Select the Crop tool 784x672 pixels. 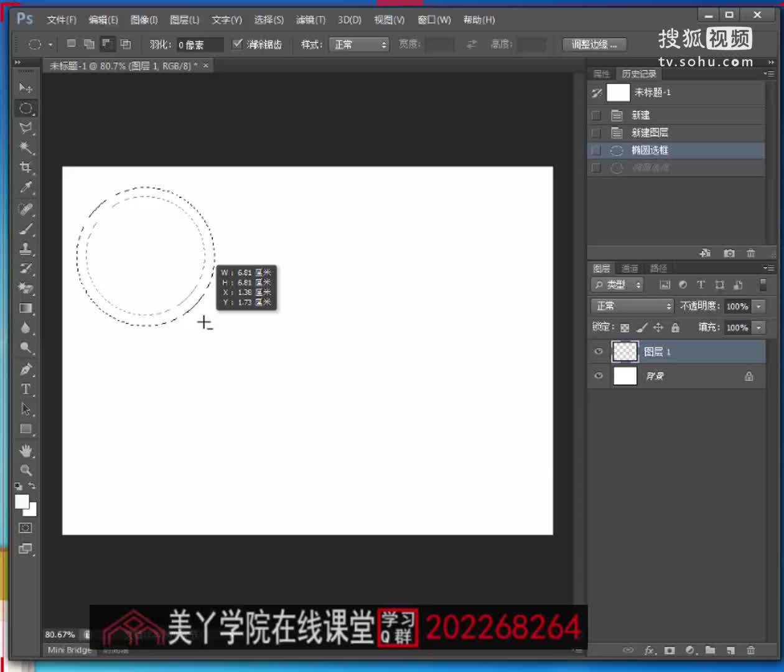pyautogui.click(x=26, y=167)
